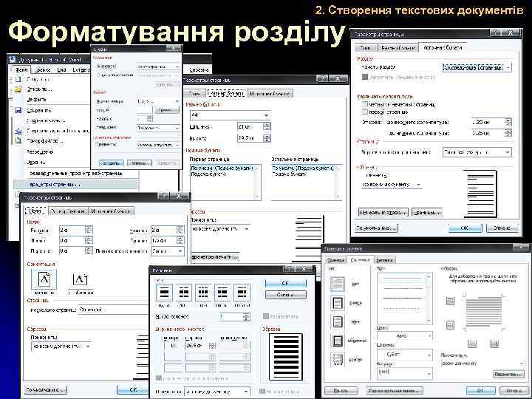Increase the paper width spinner

267,125
